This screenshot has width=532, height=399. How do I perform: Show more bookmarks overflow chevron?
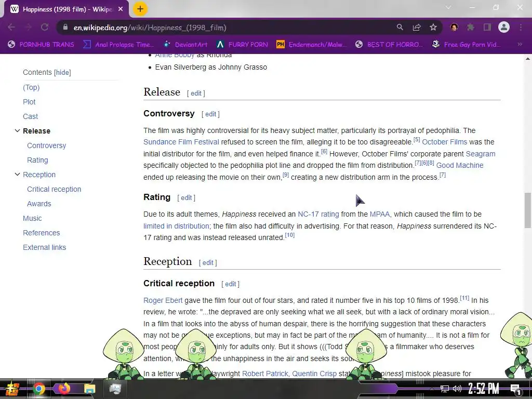[520, 44]
